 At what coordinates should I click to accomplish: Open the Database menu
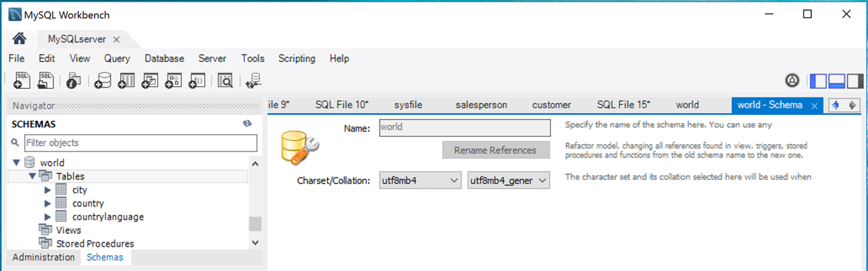pyautogui.click(x=164, y=59)
